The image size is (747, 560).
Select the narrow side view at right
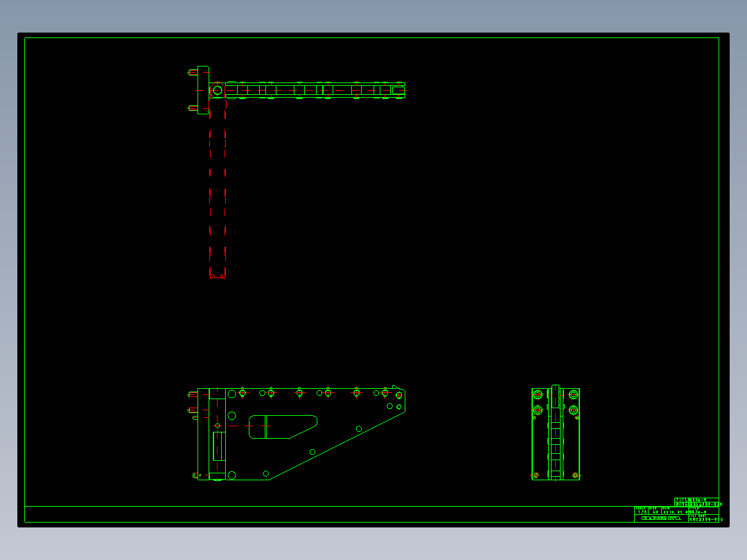click(556, 432)
